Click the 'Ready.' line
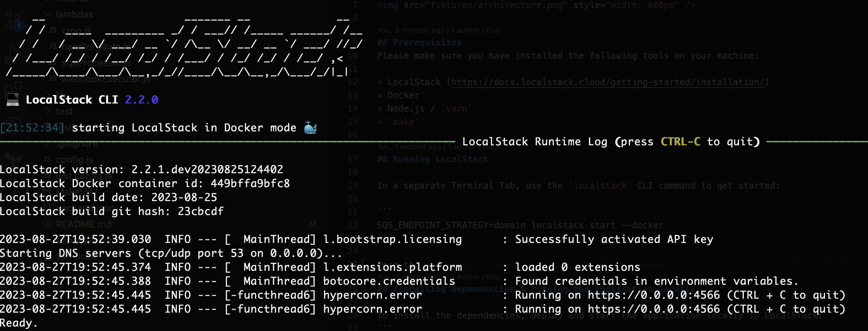This screenshot has width=868, height=331. point(19,323)
